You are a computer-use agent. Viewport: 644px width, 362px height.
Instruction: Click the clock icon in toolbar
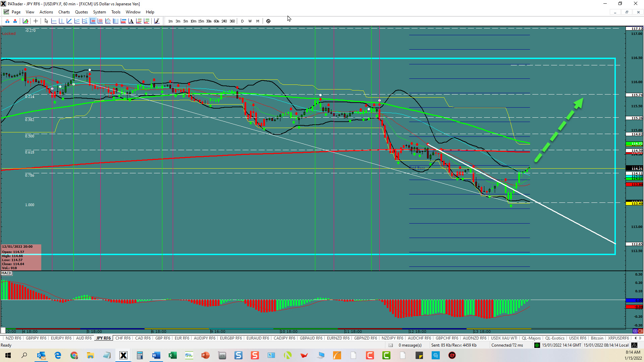(x=268, y=21)
